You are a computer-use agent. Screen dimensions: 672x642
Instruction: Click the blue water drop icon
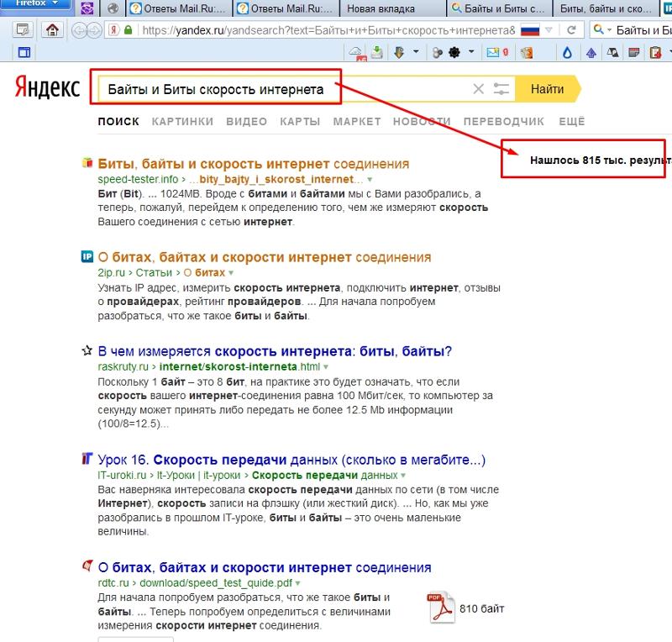pos(568,53)
